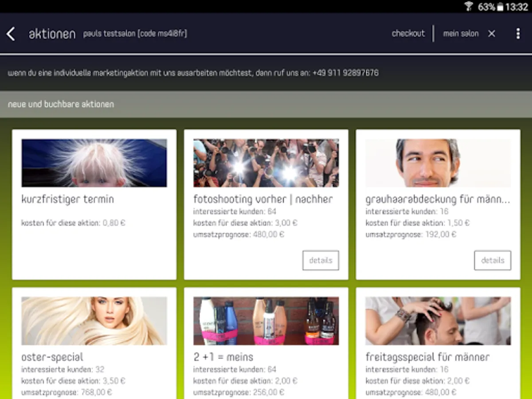The height and width of the screenshot is (399, 532).
Task: Tap umsatzprognose 192,00 € on grauhaarabdeckung card
Action: [411, 235]
